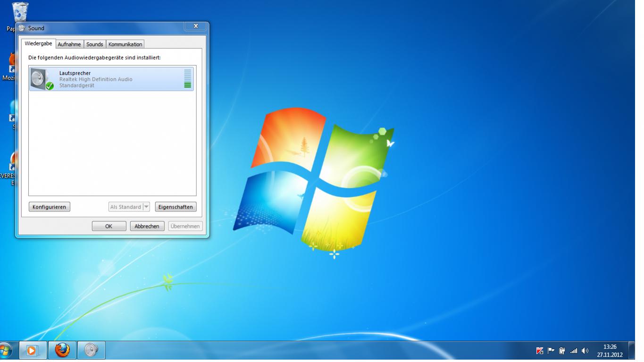Screen dimensions: 644x362
Task: Click the "Lautsprecher" device name
Action: pos(75,73)
